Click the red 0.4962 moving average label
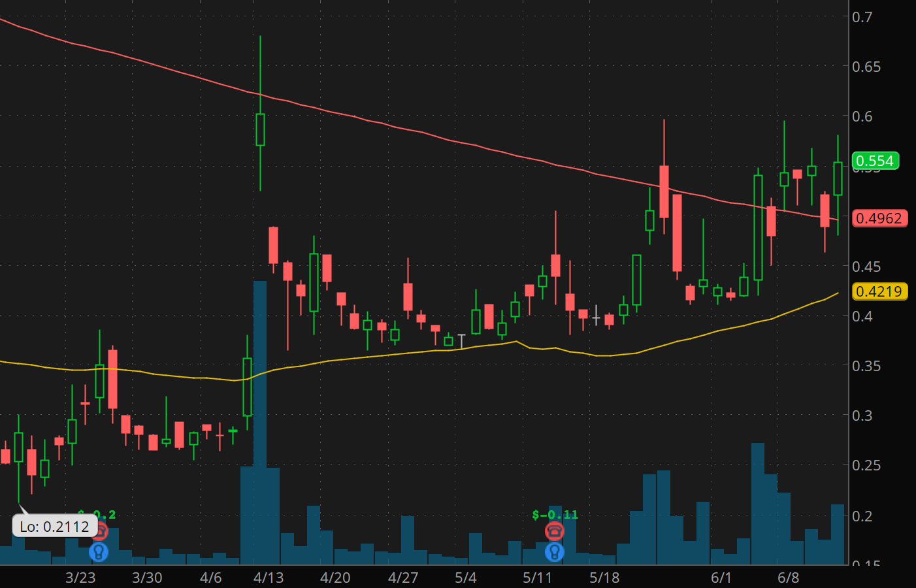This screenshot has width=916, height=588. pos(879,218)
